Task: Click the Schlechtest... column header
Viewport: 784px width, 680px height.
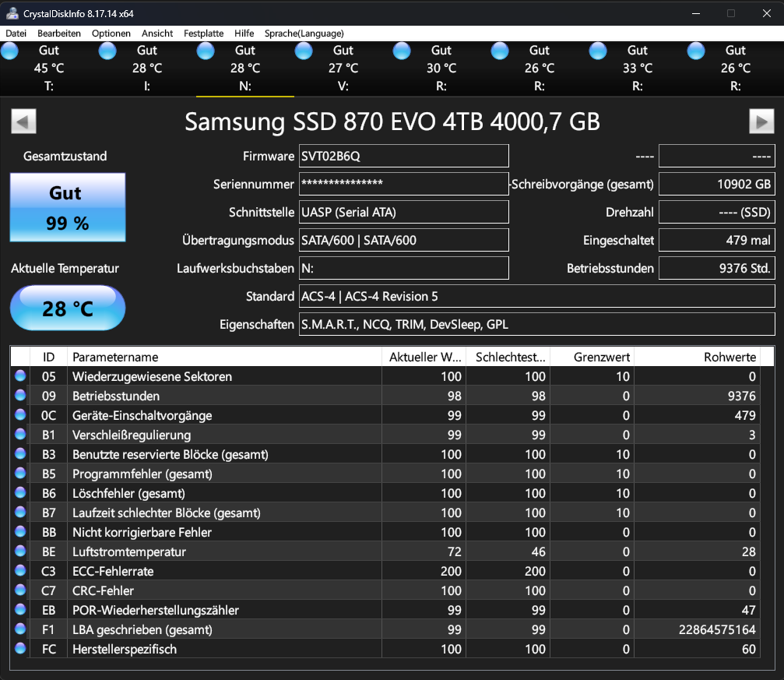Action: 508,357
